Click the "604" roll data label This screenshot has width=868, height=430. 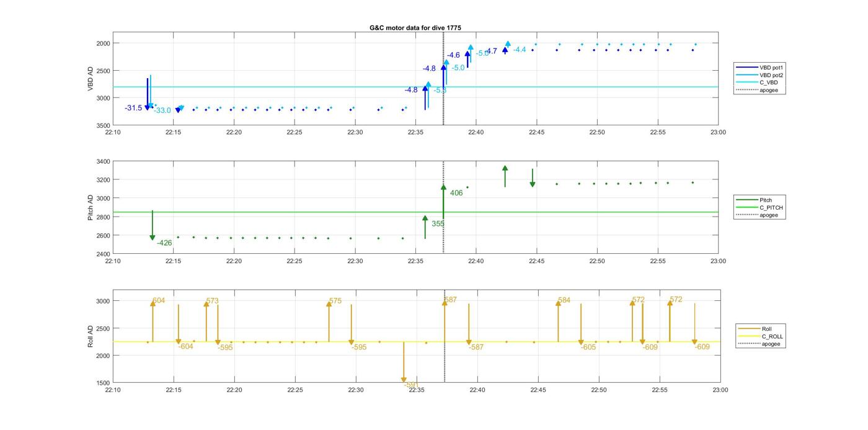click(x=159, y=301)
